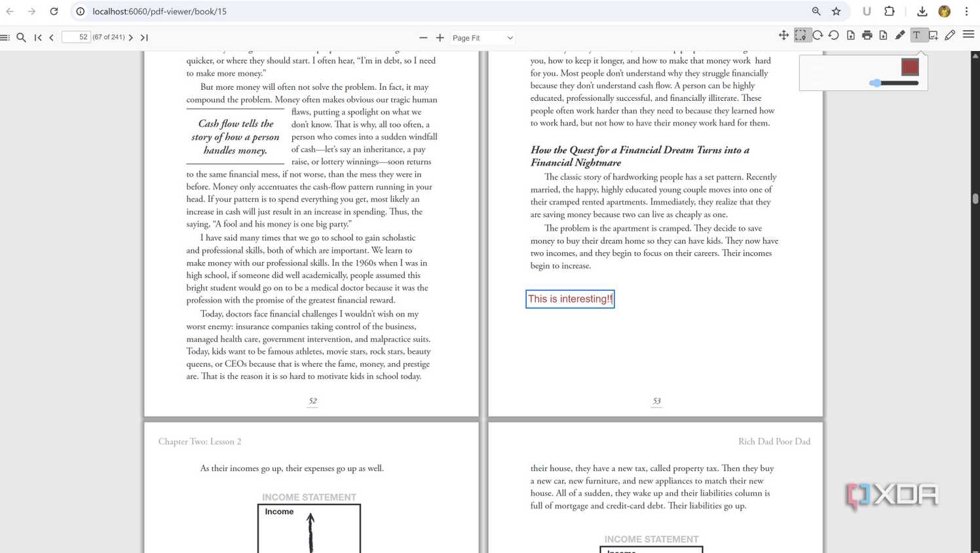Open a file with the upload icon
Screen dimensions: 980x553
click(850, 35)
